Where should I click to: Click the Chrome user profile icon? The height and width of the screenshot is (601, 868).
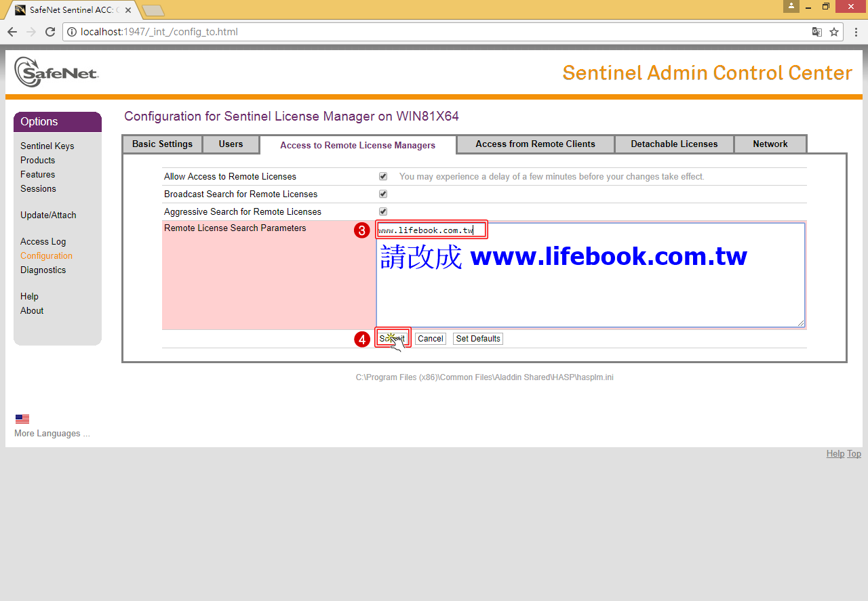(791, 6)
